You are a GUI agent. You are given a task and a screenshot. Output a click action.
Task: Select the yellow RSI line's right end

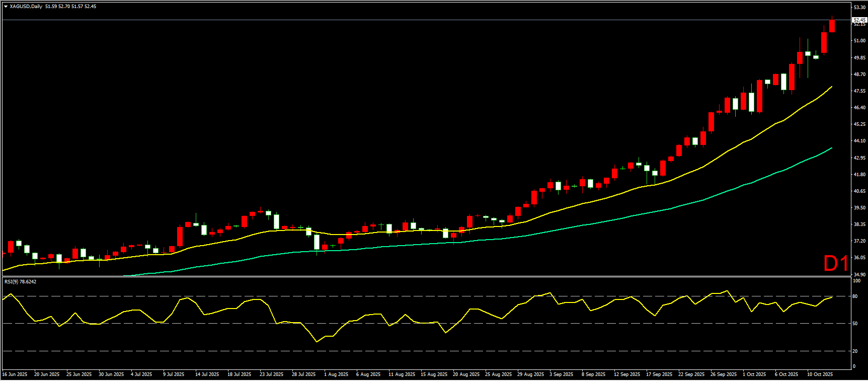831,297
